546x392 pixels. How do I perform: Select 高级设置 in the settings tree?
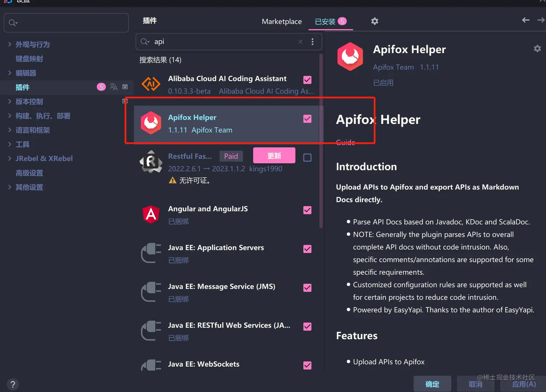29,173
